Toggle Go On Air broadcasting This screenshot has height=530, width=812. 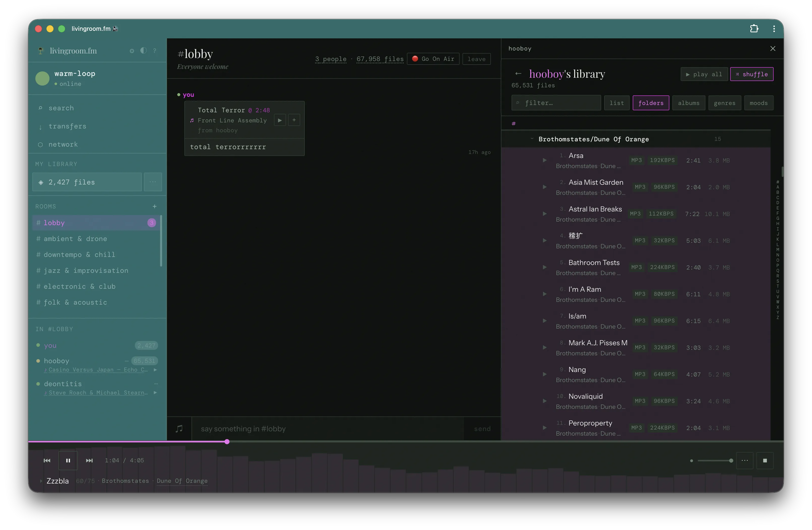[x=433, y=59]
